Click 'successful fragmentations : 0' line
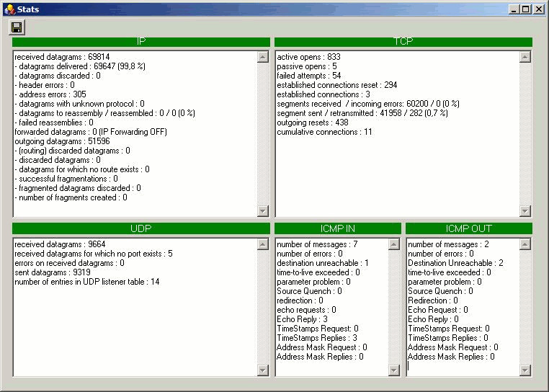 (66, 179)
